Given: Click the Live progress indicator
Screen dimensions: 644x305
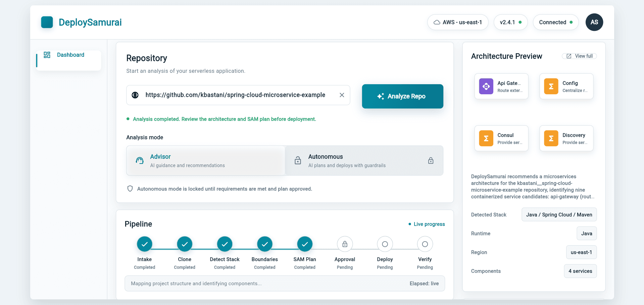Looking at the screenshot, I should click(427, 224).
